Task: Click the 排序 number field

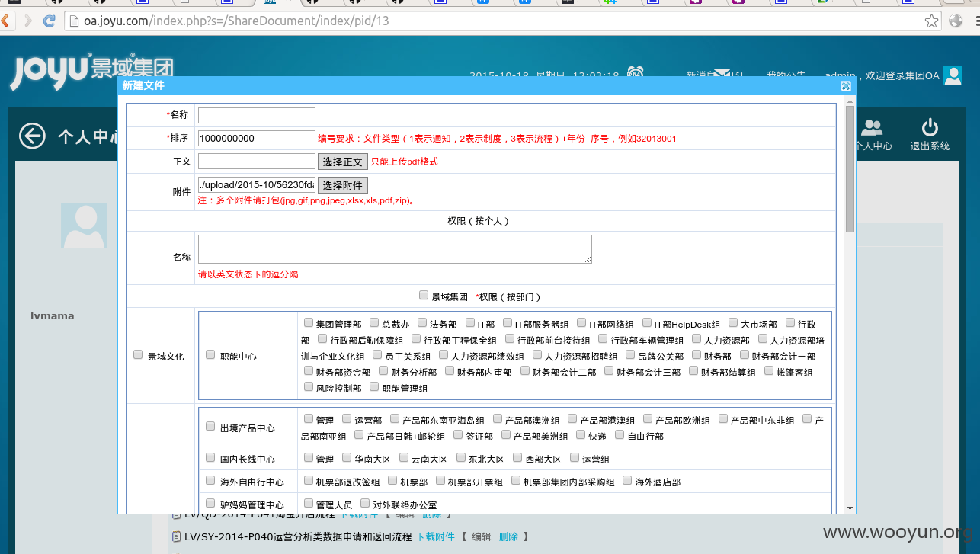Action: pos(257,139)
